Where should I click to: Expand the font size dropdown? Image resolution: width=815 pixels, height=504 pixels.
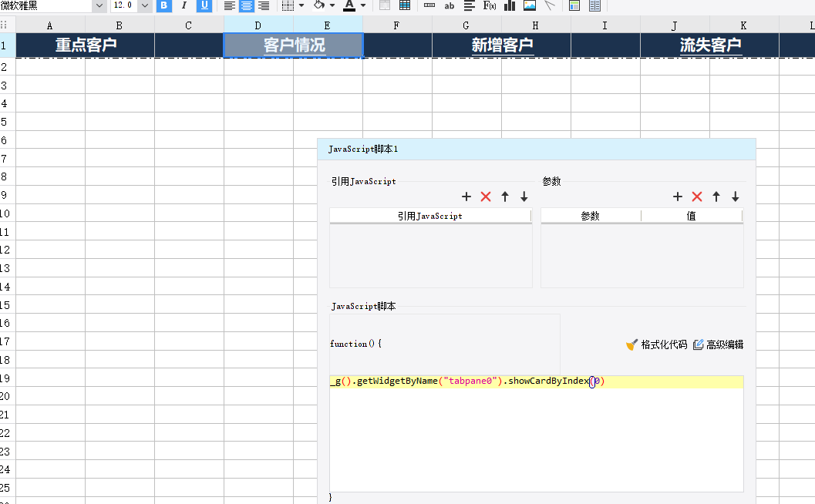[x=144, y=5]
